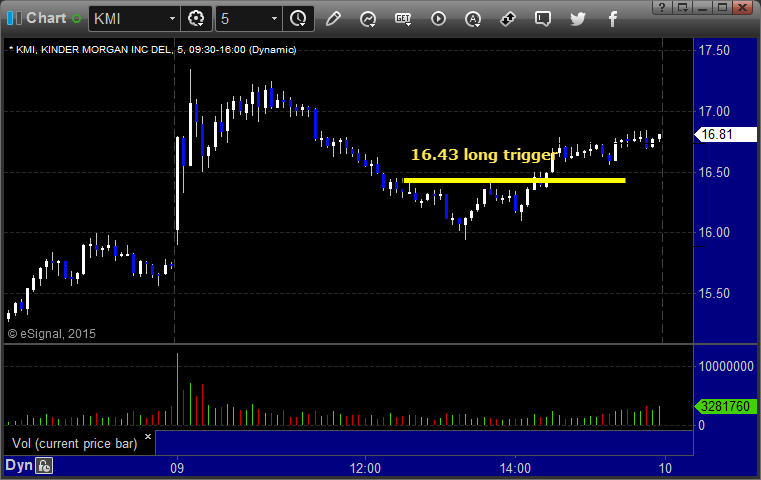The height and width of the screenshot is (480, 761).
Task: Close the Vol current price bar tab
Action: click(148, 436)
